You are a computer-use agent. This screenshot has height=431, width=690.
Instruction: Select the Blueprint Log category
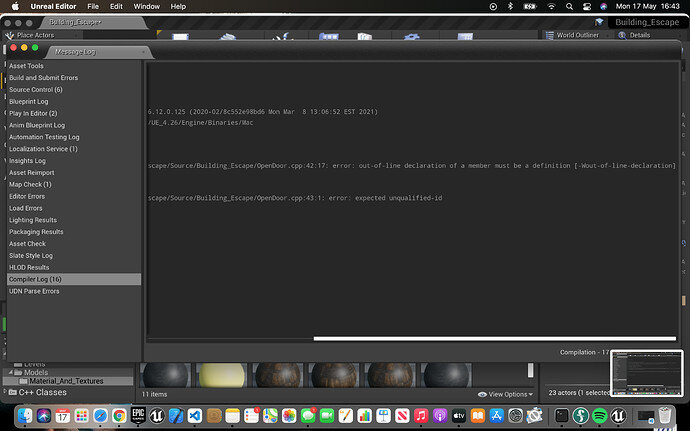click(74, 101)
